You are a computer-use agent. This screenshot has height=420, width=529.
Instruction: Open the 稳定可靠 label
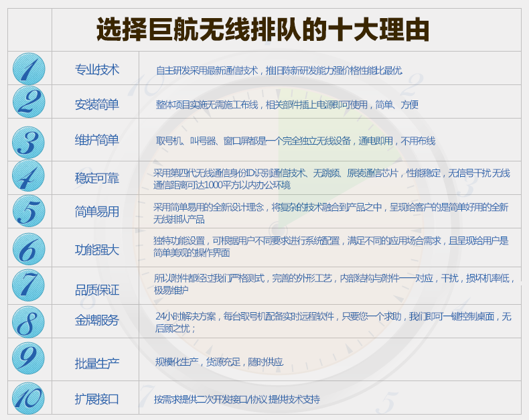point(96,178)
